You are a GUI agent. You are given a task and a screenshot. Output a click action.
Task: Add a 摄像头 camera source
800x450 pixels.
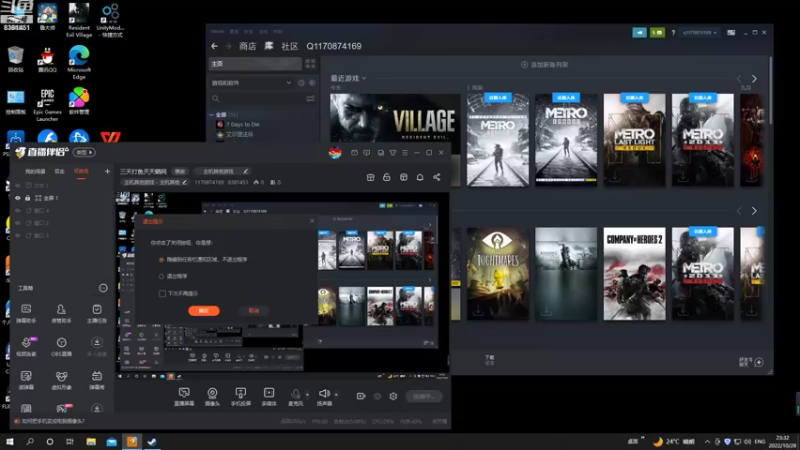coord(212,396)
